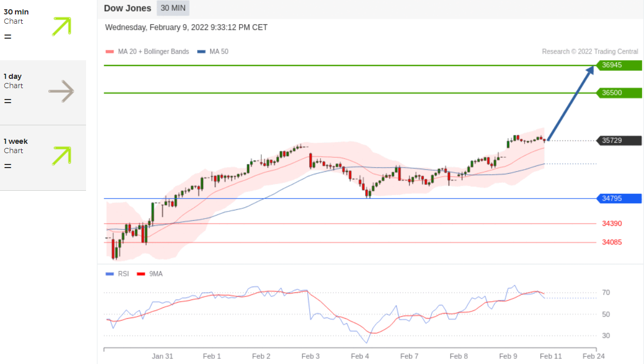This screenshot has height=364, width=644.
Task: Open the 1 week chart tab
Action: coord(43,158)
